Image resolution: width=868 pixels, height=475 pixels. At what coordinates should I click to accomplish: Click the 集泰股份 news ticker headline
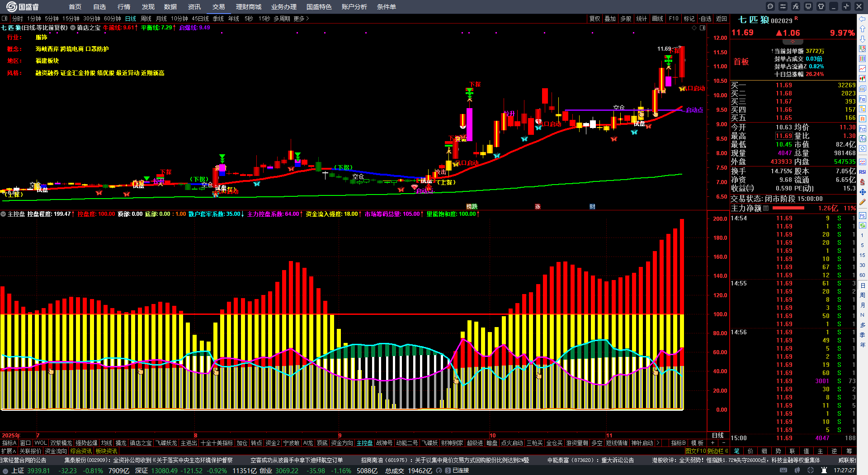(148, 460)
